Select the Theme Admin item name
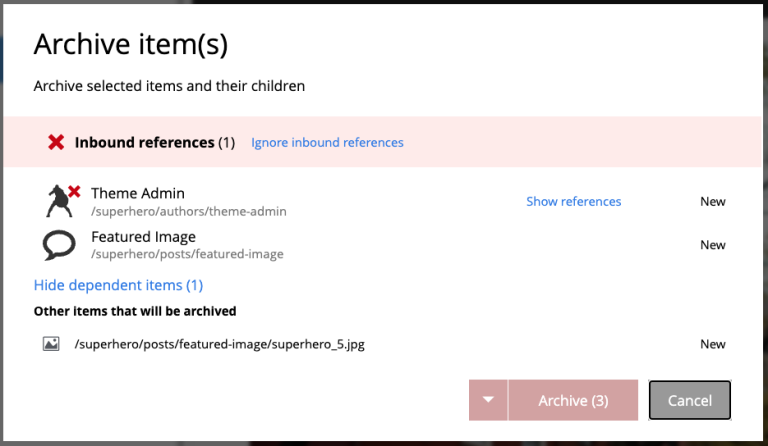768x446 pixels. tap(138, 193)
